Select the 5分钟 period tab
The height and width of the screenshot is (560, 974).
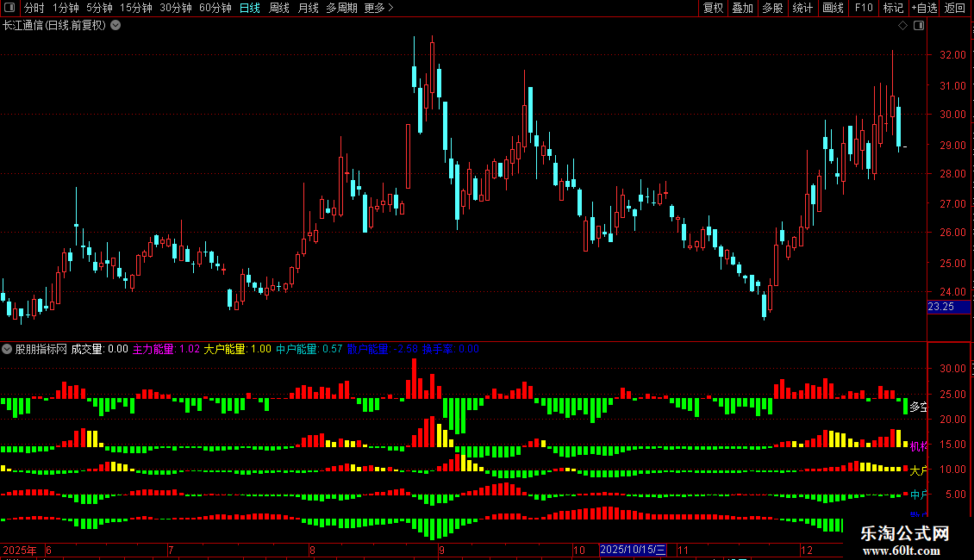click(x=99, y=8)
